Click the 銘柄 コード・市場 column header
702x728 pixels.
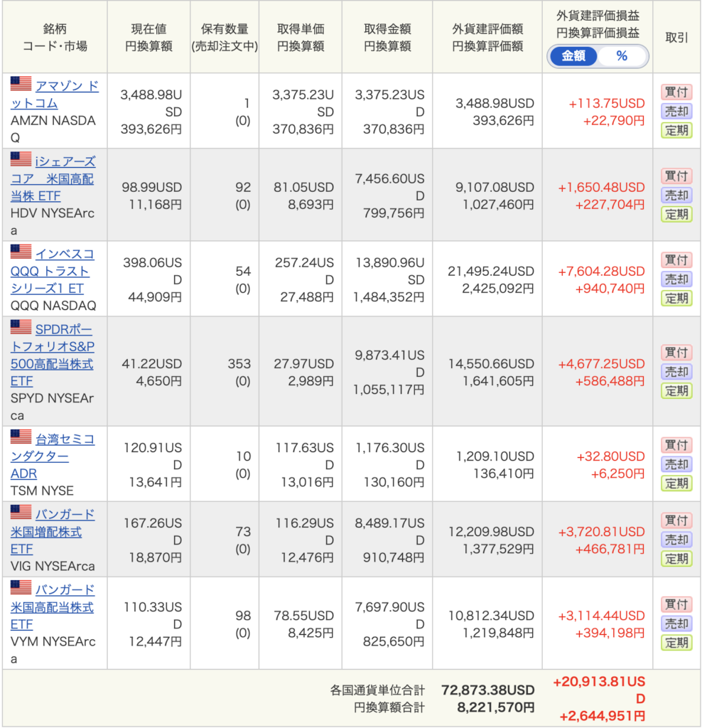click(55, 37)
